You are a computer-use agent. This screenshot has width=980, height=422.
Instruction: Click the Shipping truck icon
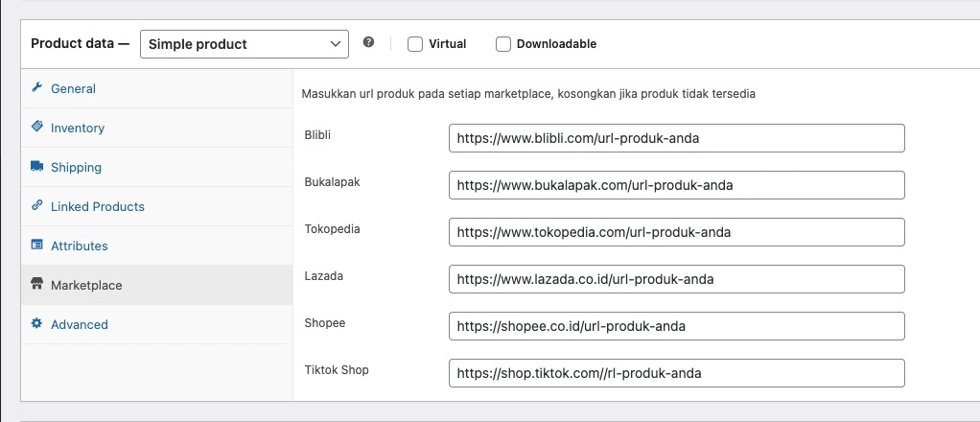pos(36,166)
